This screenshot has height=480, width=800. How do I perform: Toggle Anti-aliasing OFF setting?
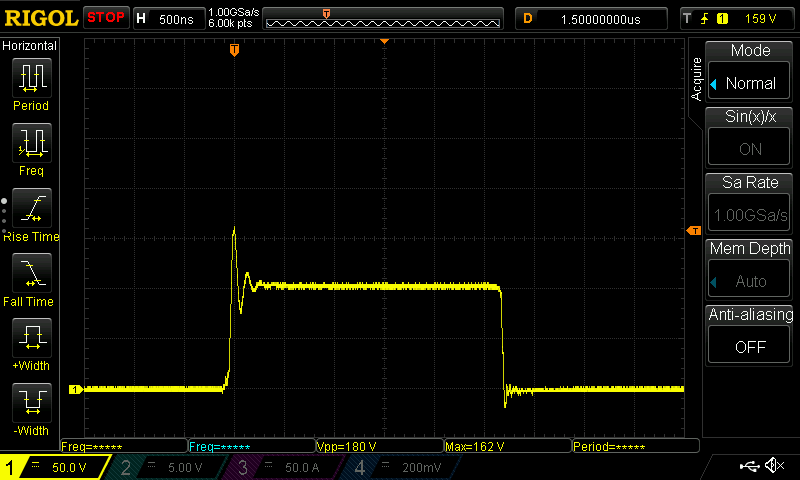(x=750, y=346)
